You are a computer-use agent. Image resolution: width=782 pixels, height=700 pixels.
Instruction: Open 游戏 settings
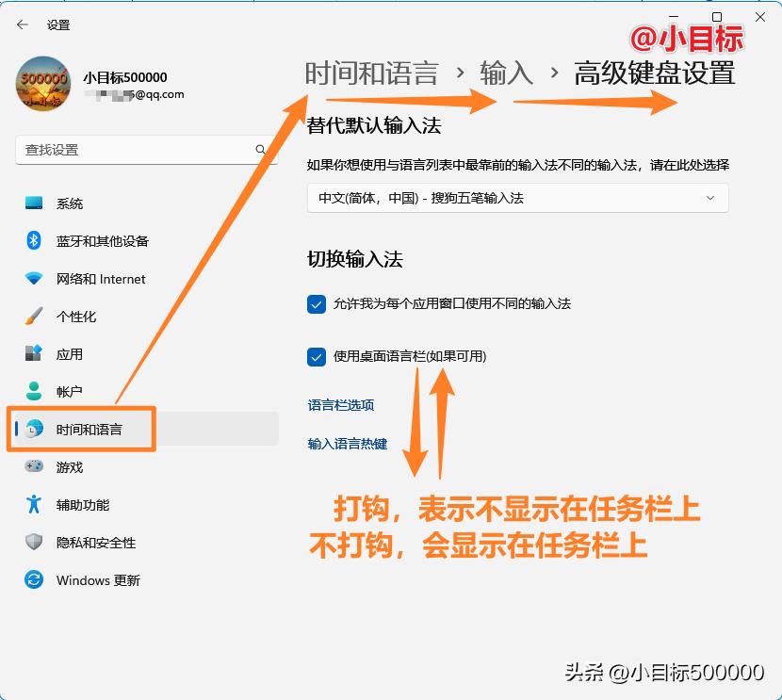(69, 466)
